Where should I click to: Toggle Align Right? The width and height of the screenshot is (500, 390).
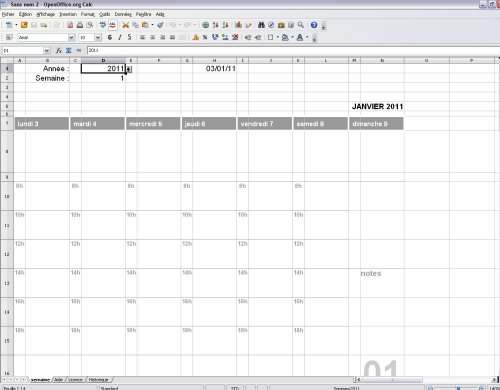pos(162,37)
